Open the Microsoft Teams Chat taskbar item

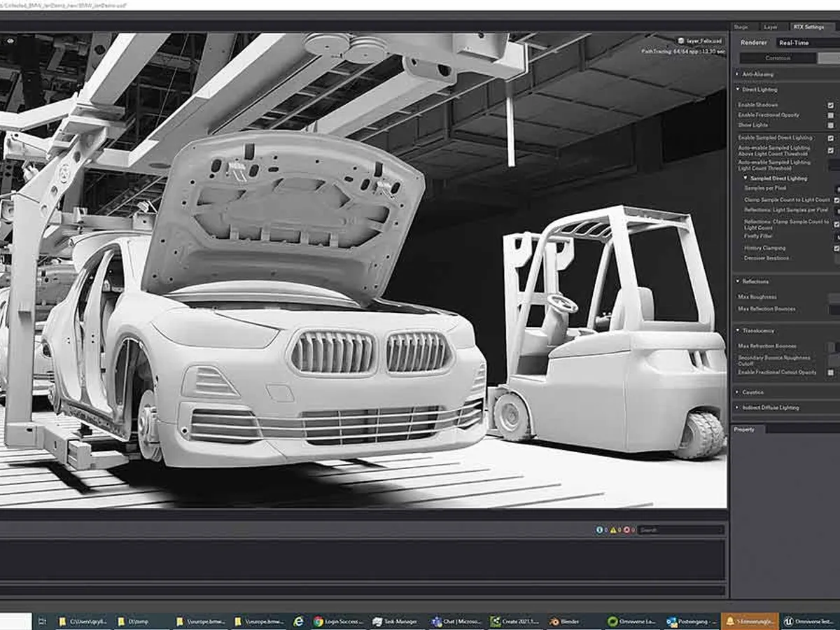click(456, 621)
